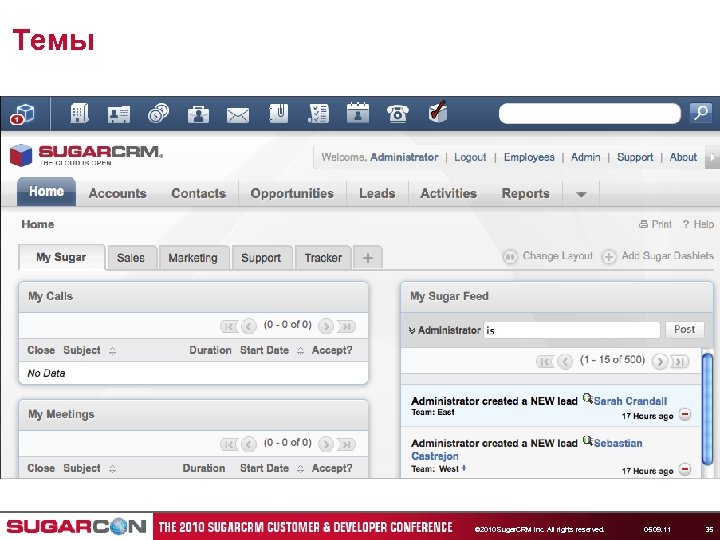Screen dimensions: 720x540
Task: Click Change Layout
Action: coord(548,256)
